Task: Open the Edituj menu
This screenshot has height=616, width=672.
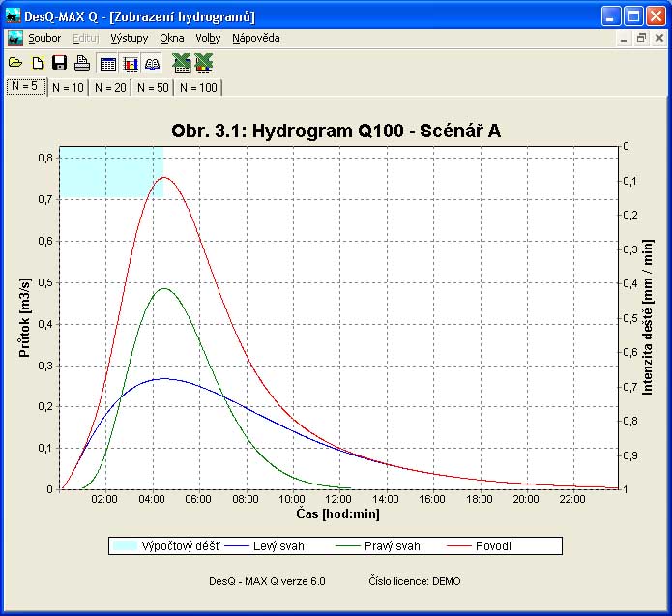Action: [x=86, y=38]
